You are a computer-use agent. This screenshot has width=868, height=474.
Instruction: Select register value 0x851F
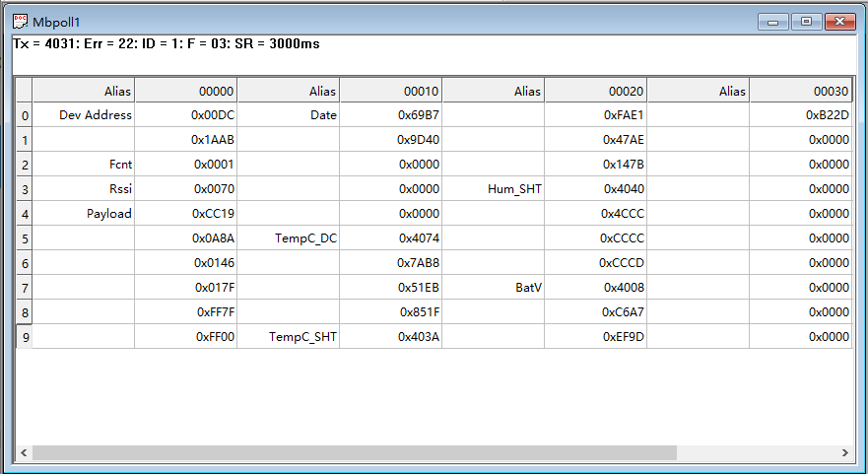point(391,311)
